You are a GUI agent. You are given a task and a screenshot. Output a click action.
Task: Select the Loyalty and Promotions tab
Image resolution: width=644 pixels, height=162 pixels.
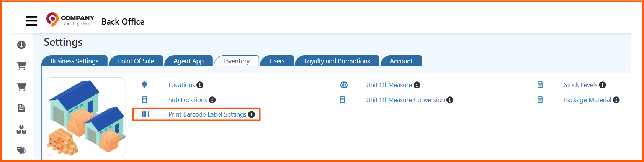pyautogui.click(x=337, y=61)
